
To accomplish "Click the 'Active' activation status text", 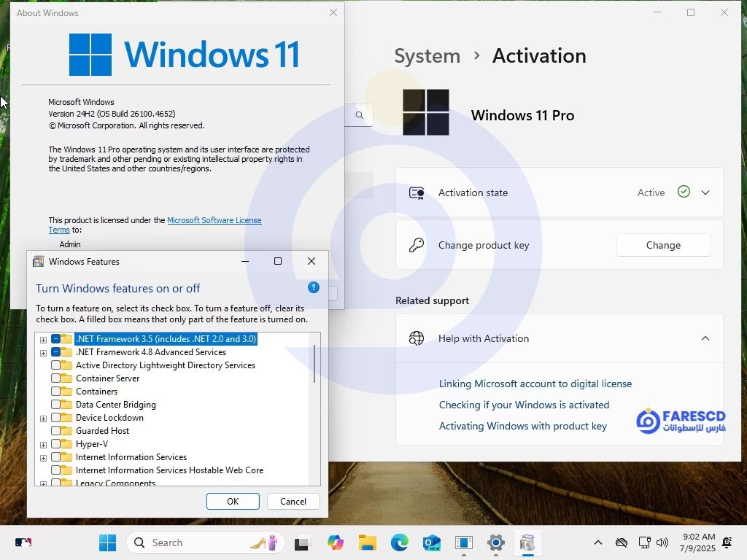I will [x=651, y=192].
